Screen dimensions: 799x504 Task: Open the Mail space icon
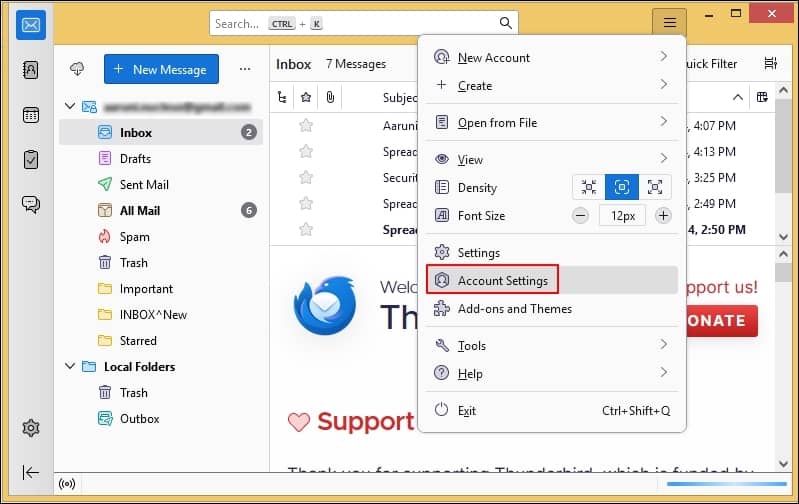[31, 25]
